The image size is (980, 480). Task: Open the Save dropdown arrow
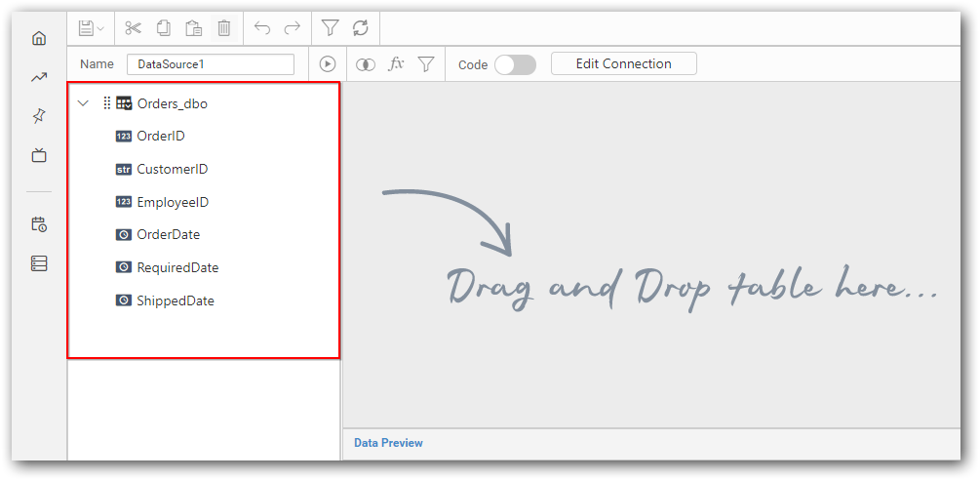click(x=100, y=28)
